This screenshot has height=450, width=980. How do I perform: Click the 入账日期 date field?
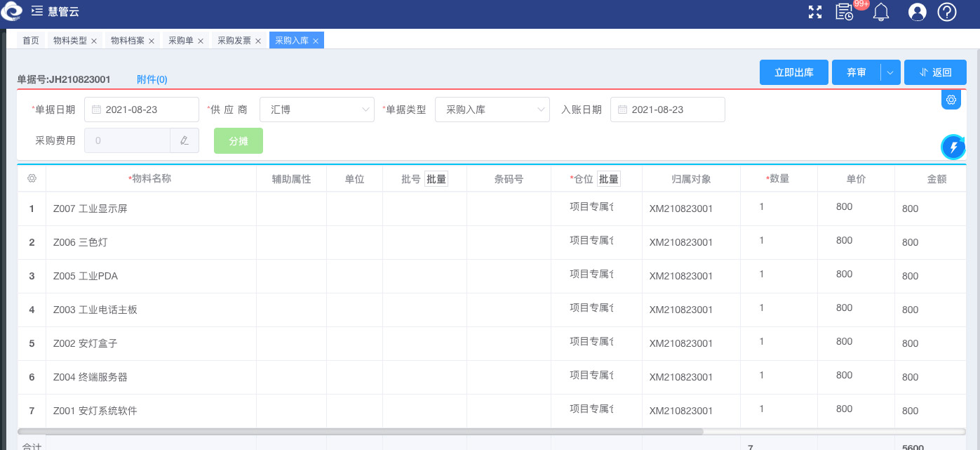click(x=668, y=110)
